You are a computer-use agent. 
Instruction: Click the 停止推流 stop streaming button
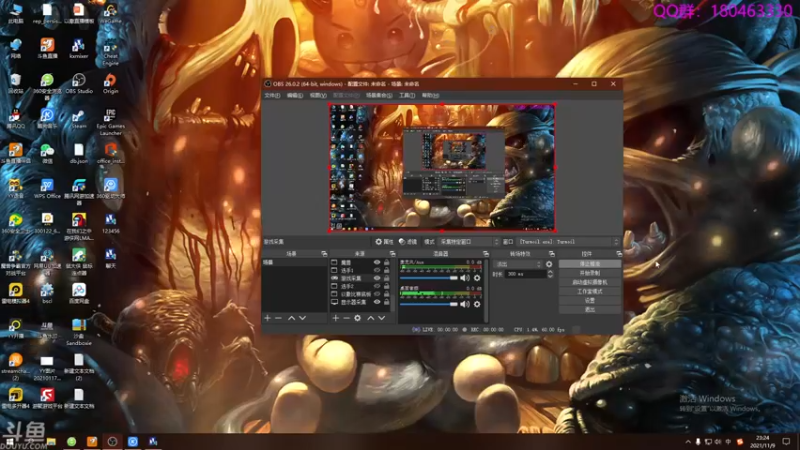pos(590,264)
